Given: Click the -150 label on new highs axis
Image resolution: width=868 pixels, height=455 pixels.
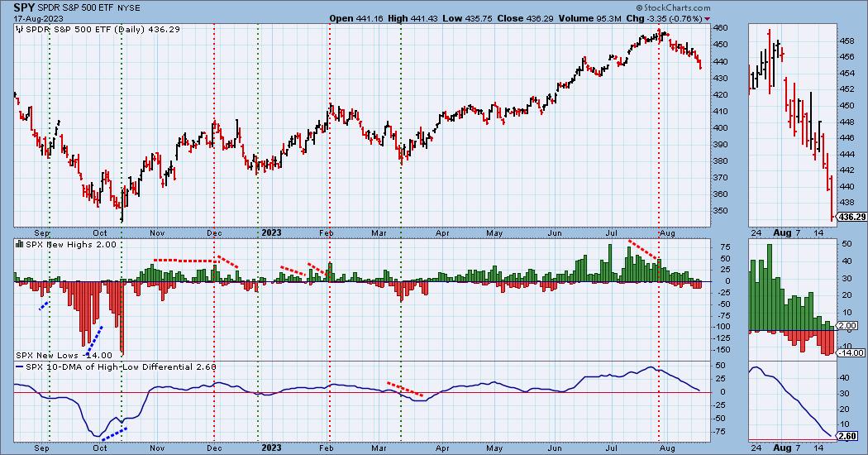Looking at the screenshot, I should tap(722, 350).
